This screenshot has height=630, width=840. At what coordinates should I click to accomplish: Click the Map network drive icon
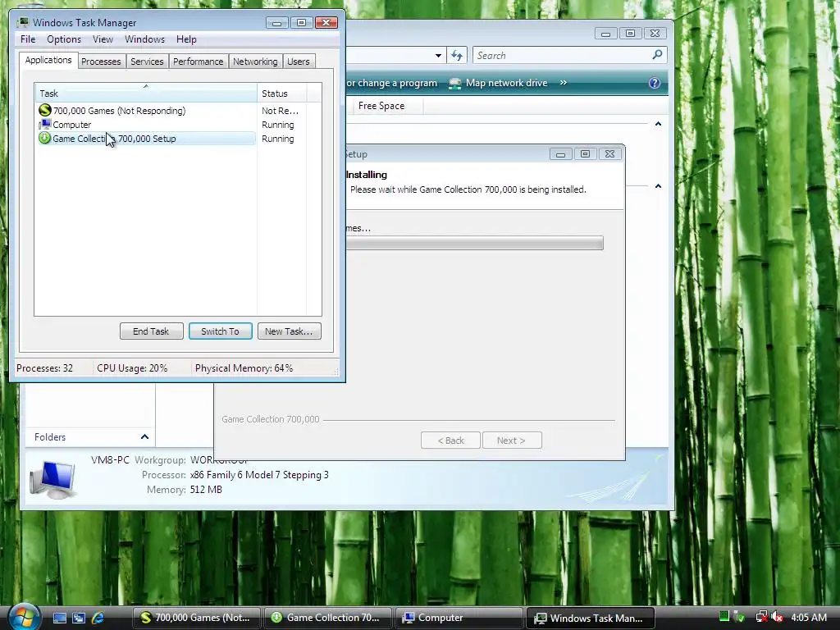pyautogui.click(x=454, y=83)
